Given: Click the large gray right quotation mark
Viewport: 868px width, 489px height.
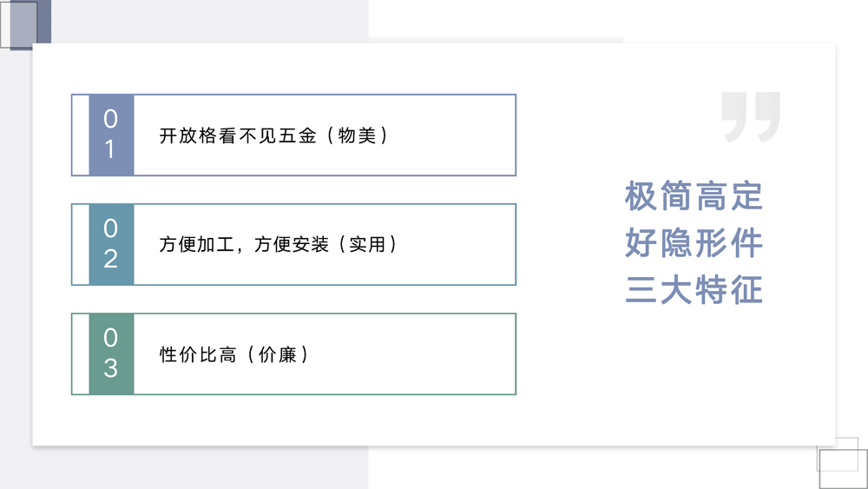Looking at the screenshot, I should [766, 116].
